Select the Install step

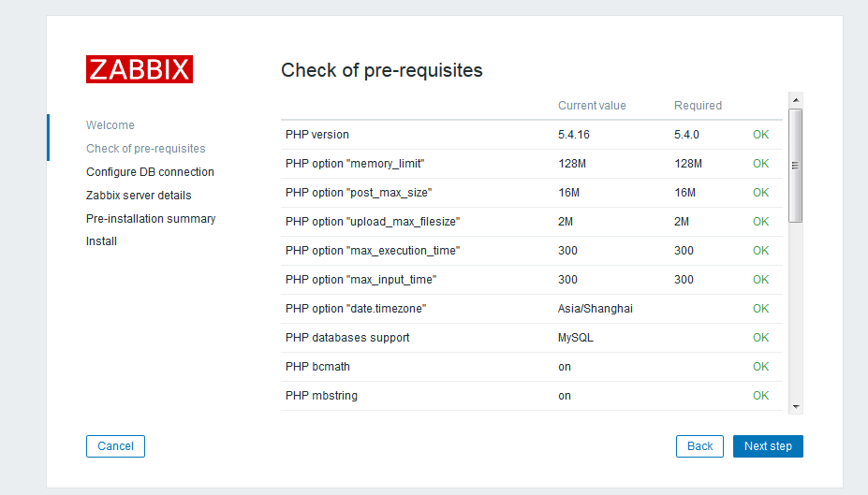[x=101, y=241]
